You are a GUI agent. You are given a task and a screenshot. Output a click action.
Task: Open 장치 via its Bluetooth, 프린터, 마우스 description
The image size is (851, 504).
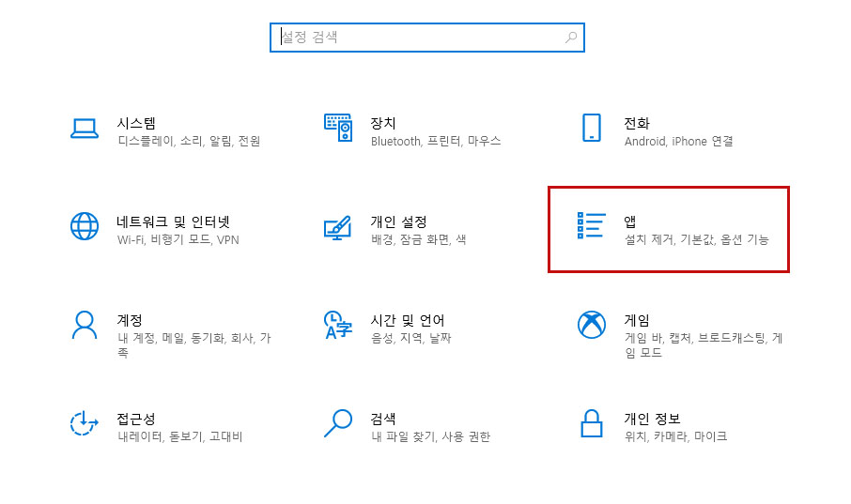[436, 141]
